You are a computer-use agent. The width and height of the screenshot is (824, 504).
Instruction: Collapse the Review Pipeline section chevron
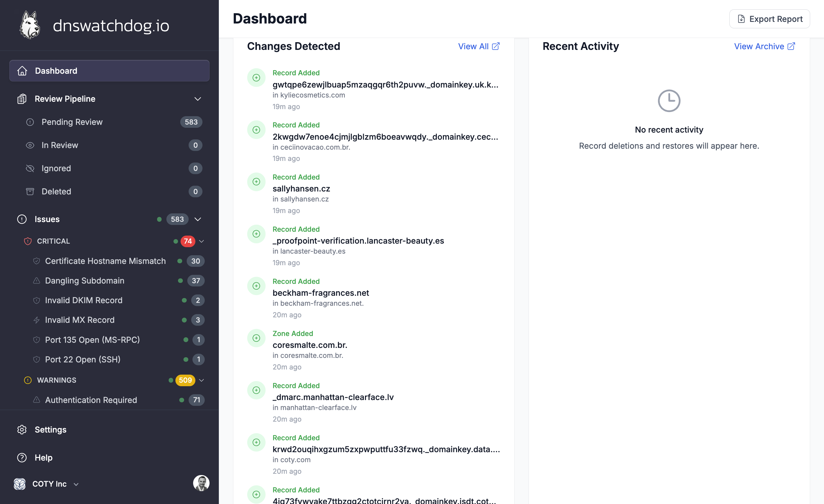click(x=198, y=99)
